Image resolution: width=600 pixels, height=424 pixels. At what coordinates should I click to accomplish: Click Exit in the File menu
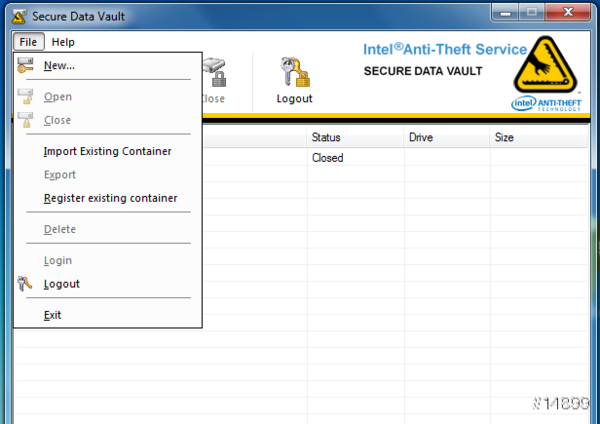point(52,315)
